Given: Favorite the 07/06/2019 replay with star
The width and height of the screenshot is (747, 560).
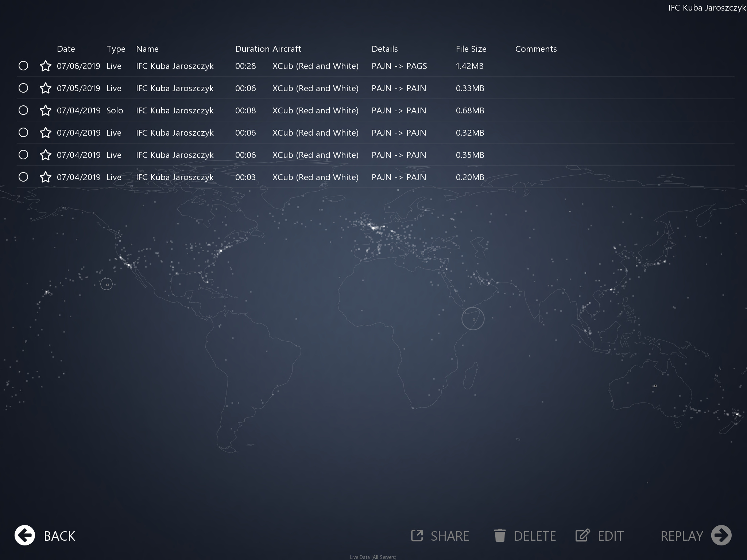Looking at the screenshot, I should coord(46,66).
